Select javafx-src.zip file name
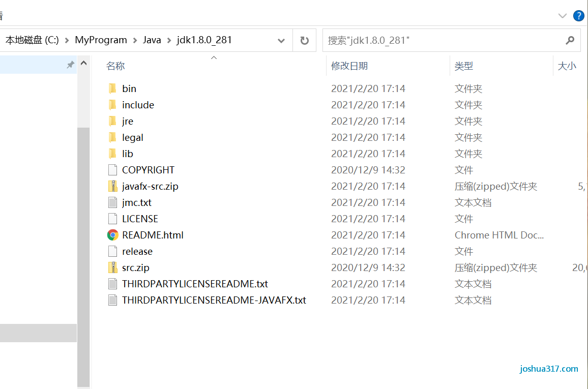The width and height of the screenshot is (588, 389). click(x=150, y=186)
